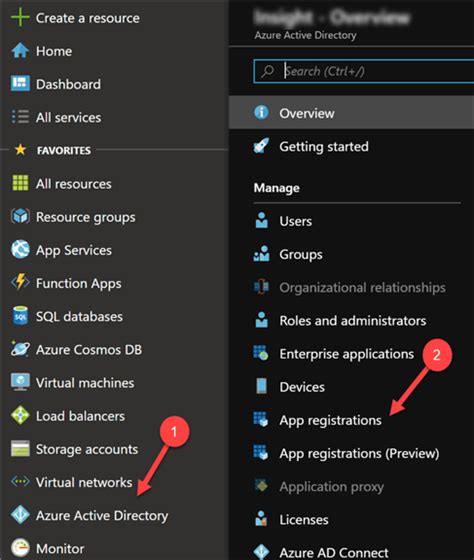Open the Virtual machines monitor icon
Viewport: 474px width, 560px height.
tap(20, 382)
